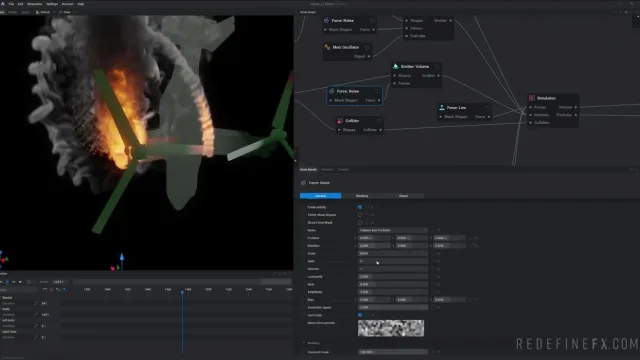Switch to the General tab
This screenshot has width=640, height=360.
[320, 196]
